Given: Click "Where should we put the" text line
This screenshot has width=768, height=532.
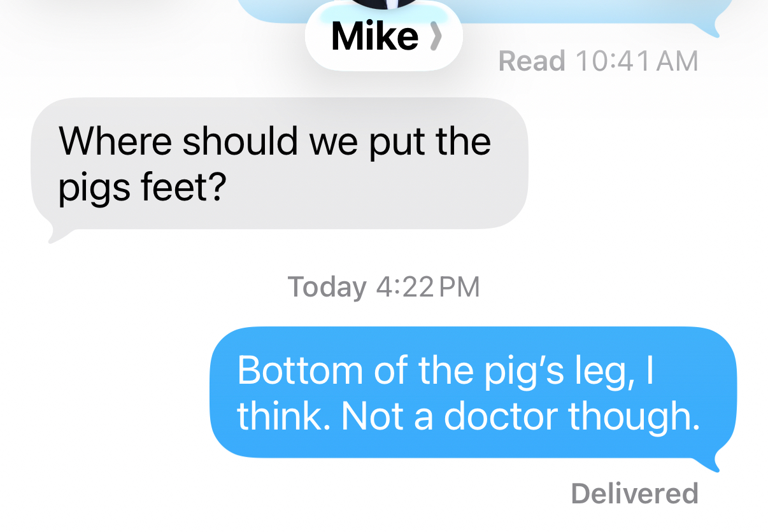Looking at the screenshot, I should tap(274, 141).
